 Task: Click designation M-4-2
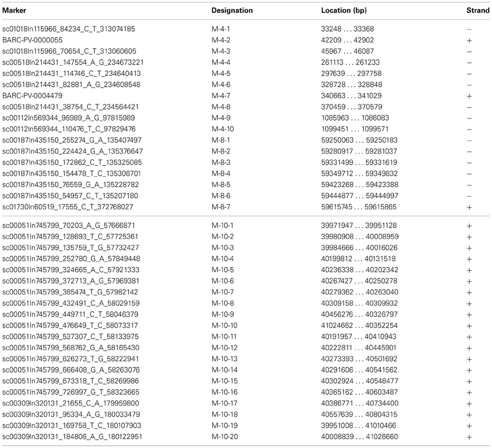tap(221, 40)
